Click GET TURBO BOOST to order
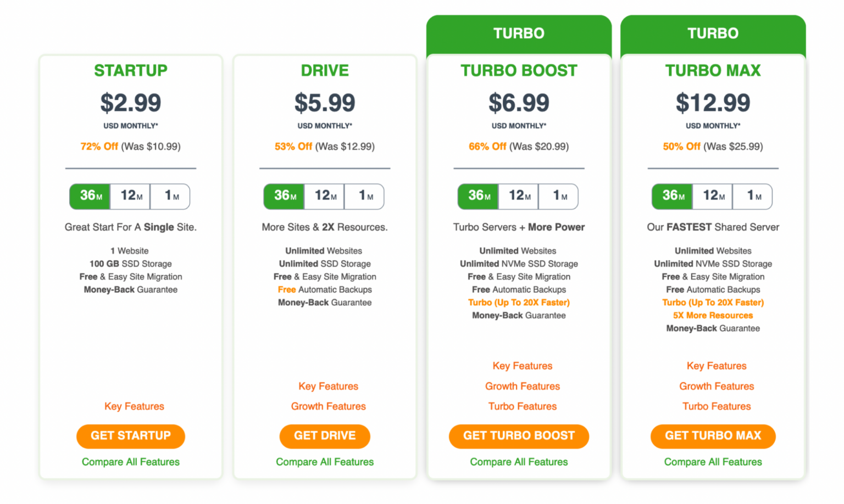 coord(518,436)
